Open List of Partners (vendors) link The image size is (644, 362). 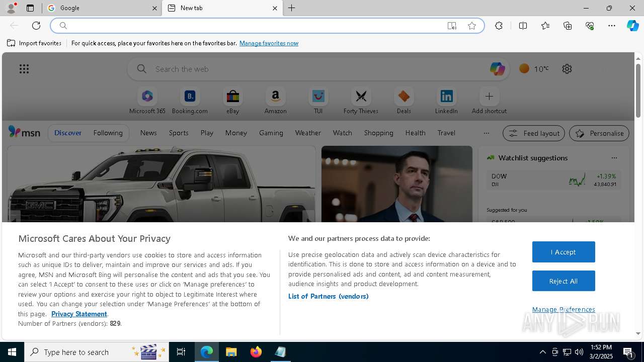329,296
